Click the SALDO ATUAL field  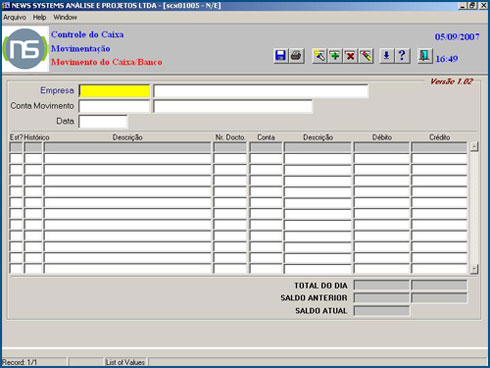coord(381,311)
